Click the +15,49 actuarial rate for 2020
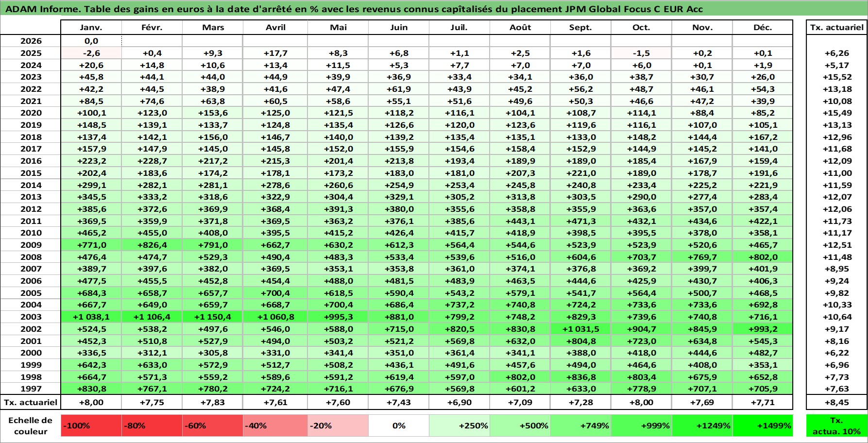Image resolution: width=868 pixels, height=443 pixels. click(x=837, y=113)
